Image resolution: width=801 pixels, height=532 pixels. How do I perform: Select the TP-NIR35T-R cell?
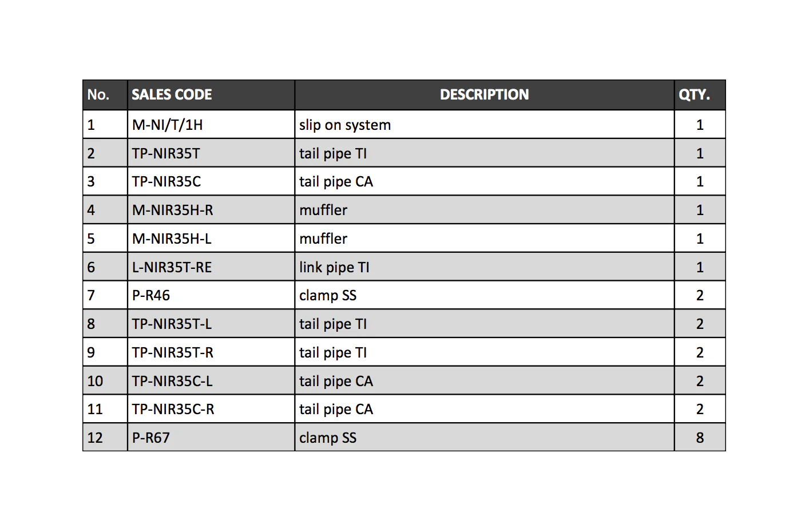(211, 352)
